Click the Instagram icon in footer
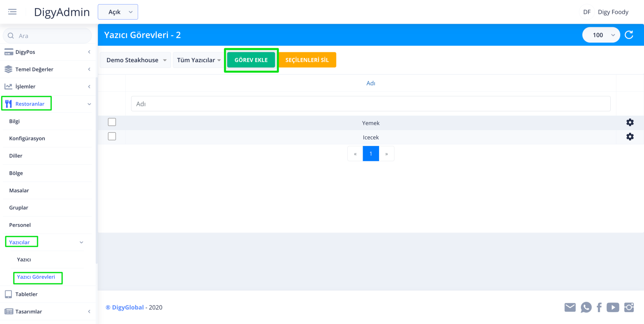 coord(629,307)
